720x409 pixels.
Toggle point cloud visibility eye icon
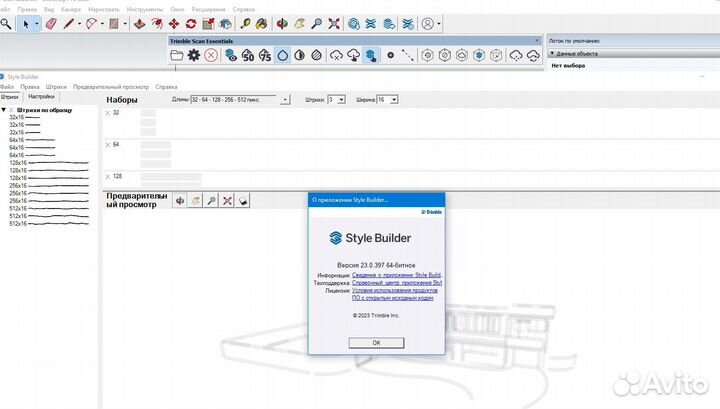[x=231, y=56]
